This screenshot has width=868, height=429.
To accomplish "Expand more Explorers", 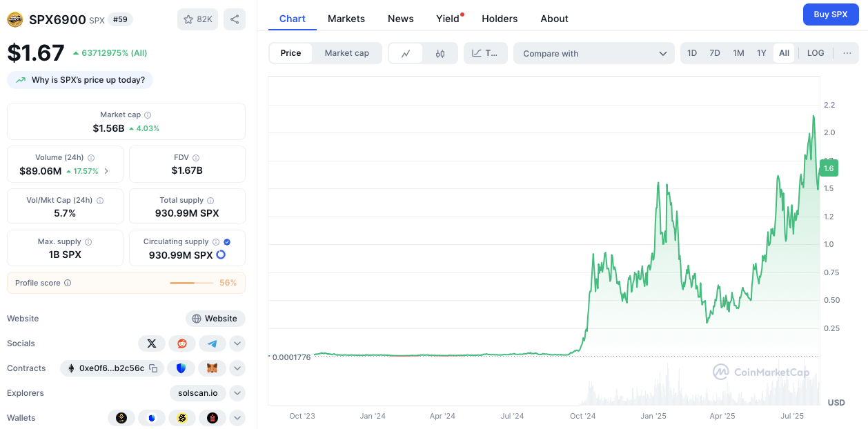I will [237, 393].
